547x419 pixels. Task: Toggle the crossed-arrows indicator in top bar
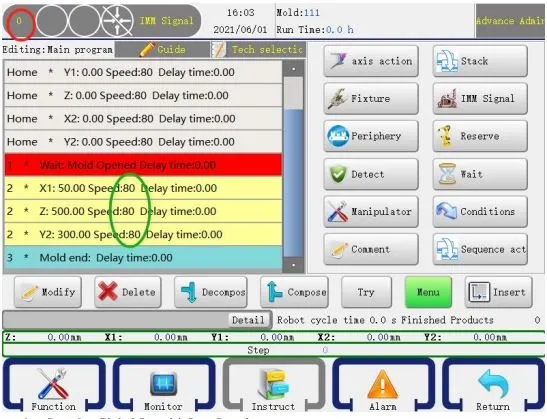117,21
